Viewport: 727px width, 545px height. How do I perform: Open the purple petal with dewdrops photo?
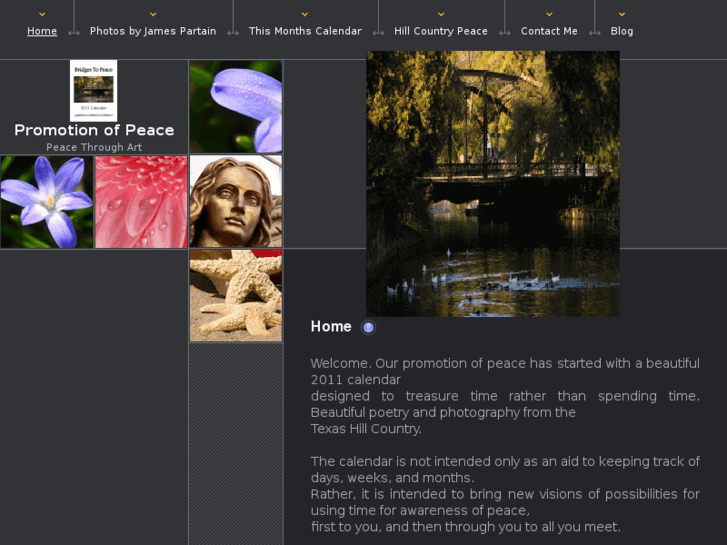pyautogui.click(x=236, y=107)
